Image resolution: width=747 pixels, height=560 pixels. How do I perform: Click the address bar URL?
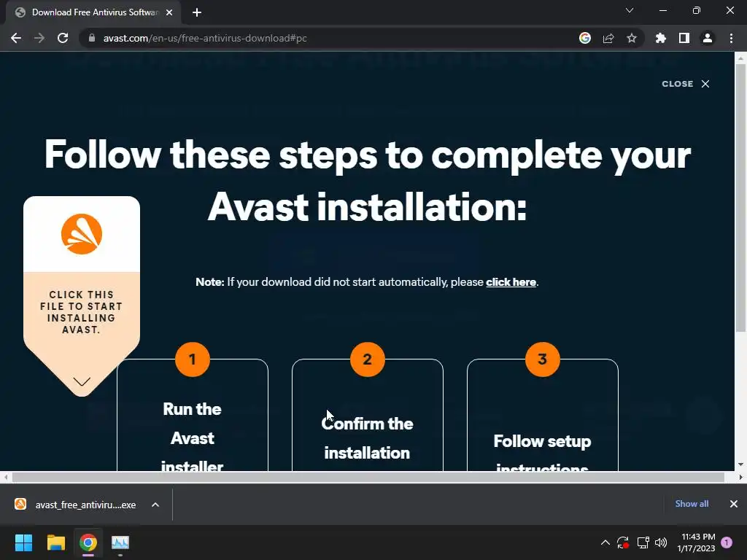[205, 38]
